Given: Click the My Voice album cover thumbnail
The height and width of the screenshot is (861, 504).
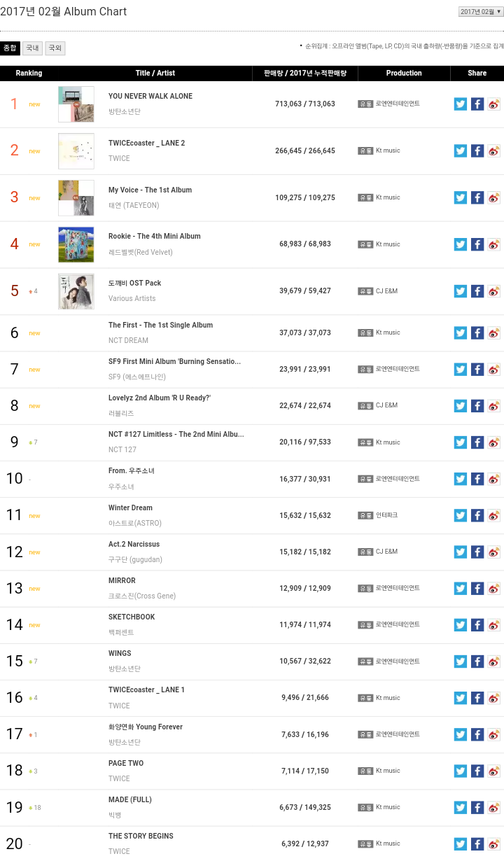Looking at the screenshot, I should [x=76, y=198].
